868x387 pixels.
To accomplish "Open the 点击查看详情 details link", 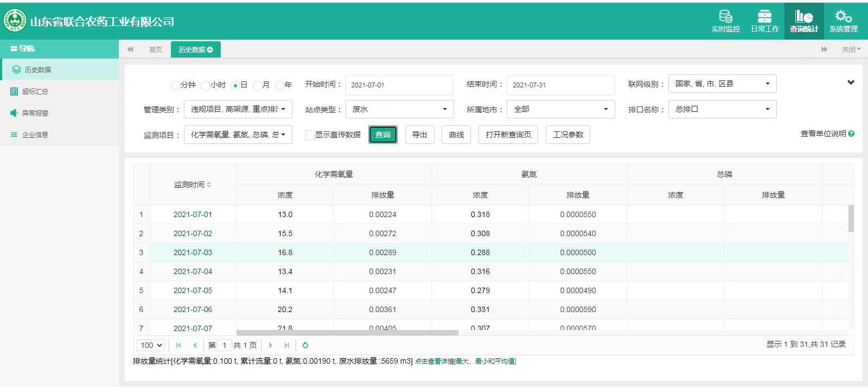I will coord(465,361).
